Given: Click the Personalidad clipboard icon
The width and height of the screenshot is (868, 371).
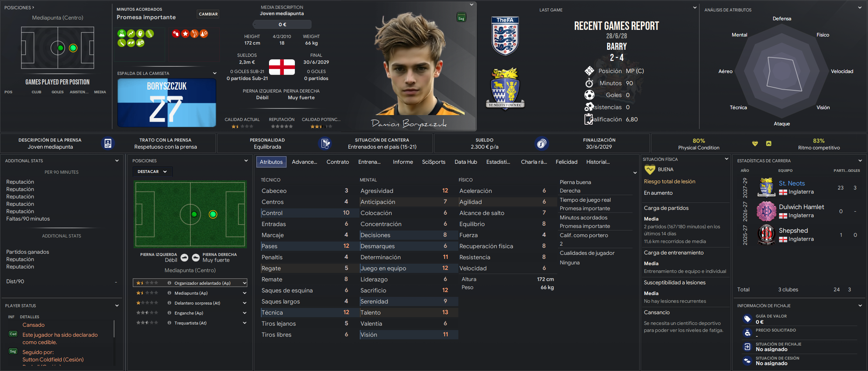Looking at the screenshot, I should click(x=325, y=143).
